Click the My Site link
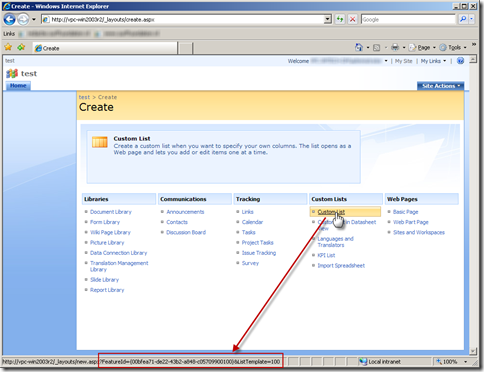This screenshot has height=372, width=484. [403, 61]
